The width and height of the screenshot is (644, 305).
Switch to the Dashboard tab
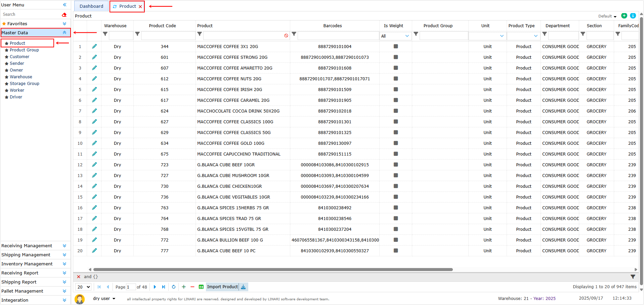coord(91,6)
